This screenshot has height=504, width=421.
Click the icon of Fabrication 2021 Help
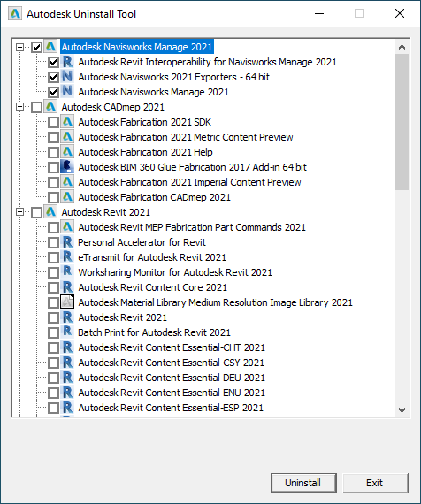tap(67, 152)
